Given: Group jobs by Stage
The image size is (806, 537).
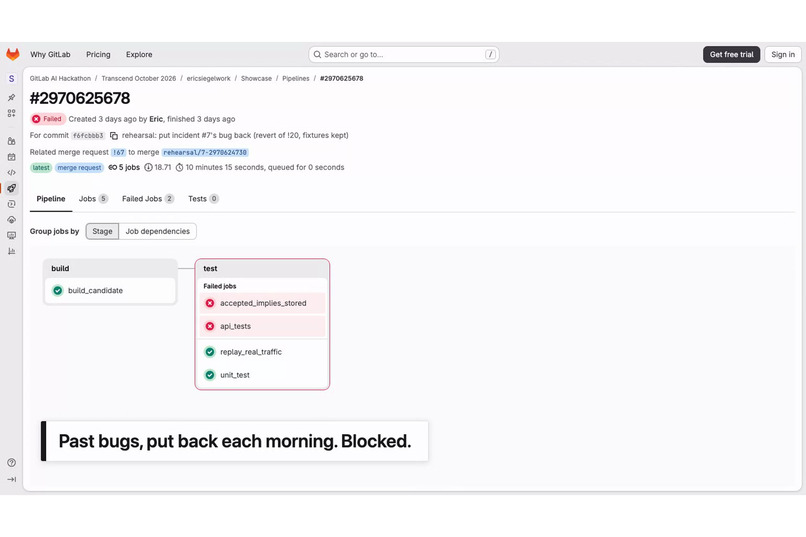Looking at the screenshot, I should point(102,231).
